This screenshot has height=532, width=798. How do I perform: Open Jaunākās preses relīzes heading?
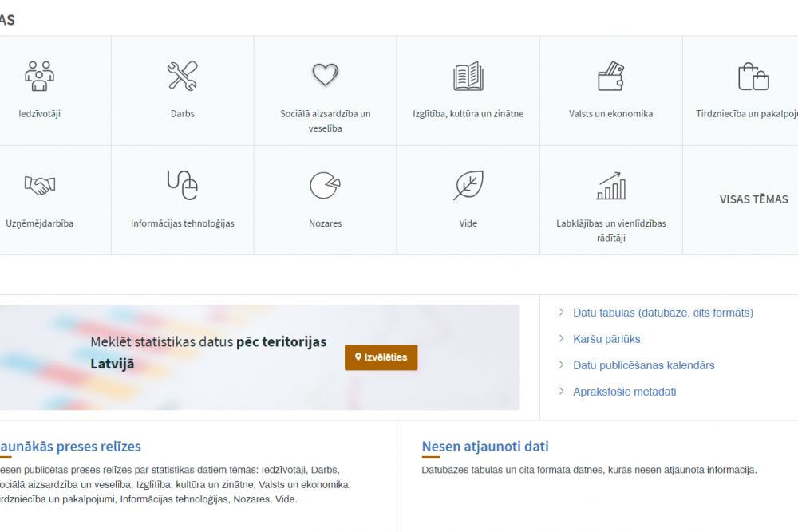[x=70, y=447]
